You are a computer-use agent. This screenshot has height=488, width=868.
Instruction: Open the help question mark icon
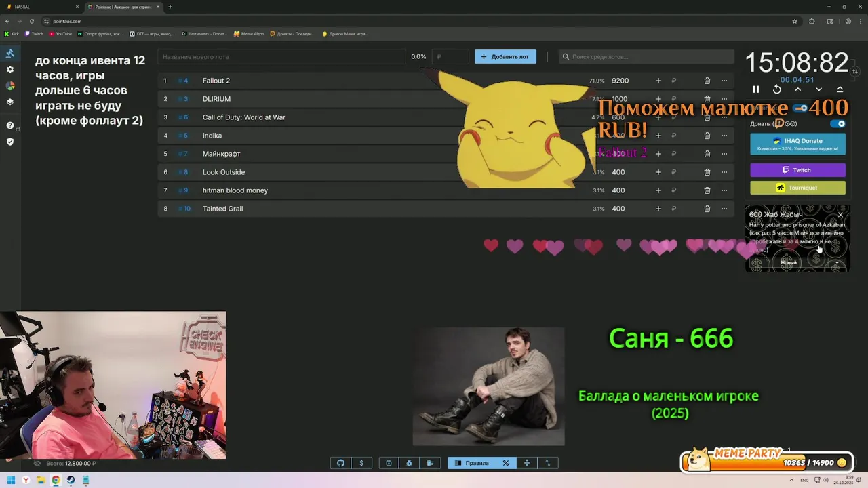click(10, 125)
